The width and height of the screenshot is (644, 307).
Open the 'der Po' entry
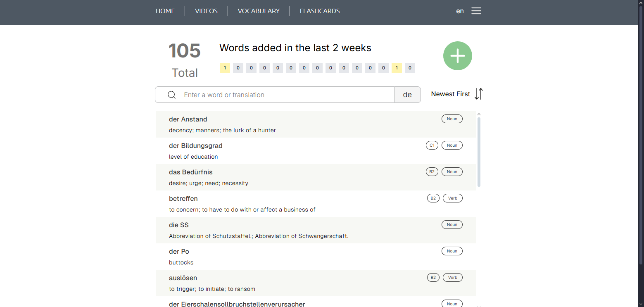click(316, 257)
